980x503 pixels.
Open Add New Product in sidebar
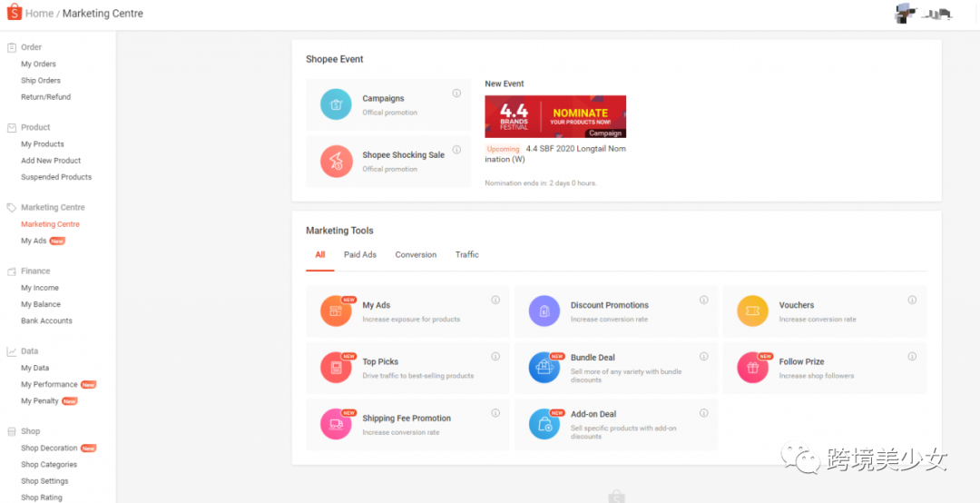(x=51, y=161)
